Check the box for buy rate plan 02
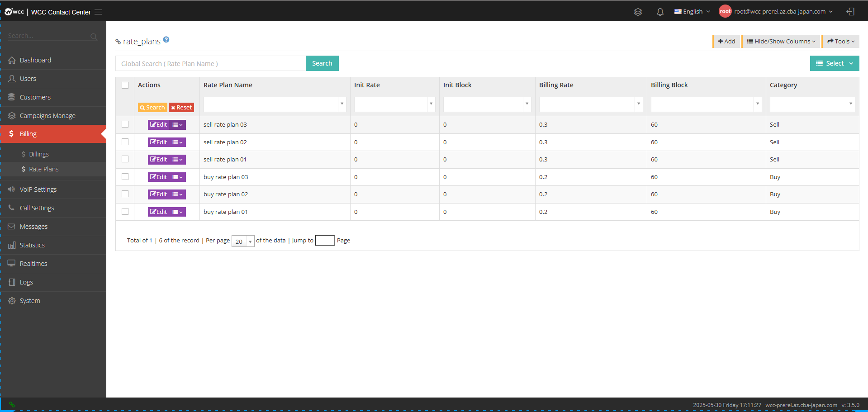This screenshot has width=868, height=412. (x=125, y=194)
